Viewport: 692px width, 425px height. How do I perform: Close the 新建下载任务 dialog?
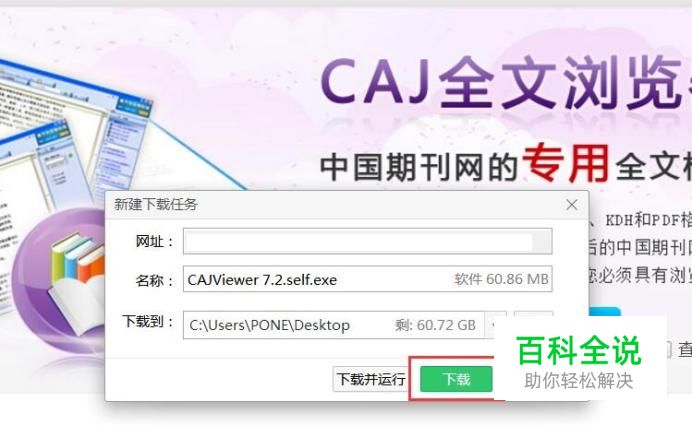pos(572,205)
